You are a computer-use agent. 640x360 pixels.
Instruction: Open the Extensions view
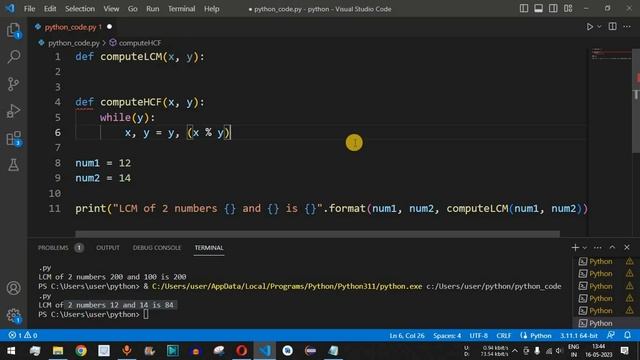point(13,138)
